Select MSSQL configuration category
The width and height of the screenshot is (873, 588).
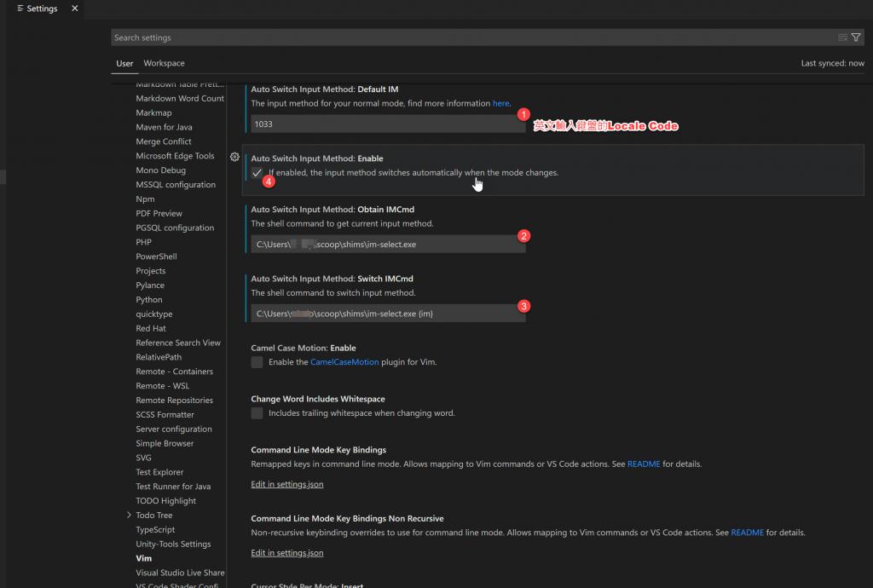tap(176, 185)
